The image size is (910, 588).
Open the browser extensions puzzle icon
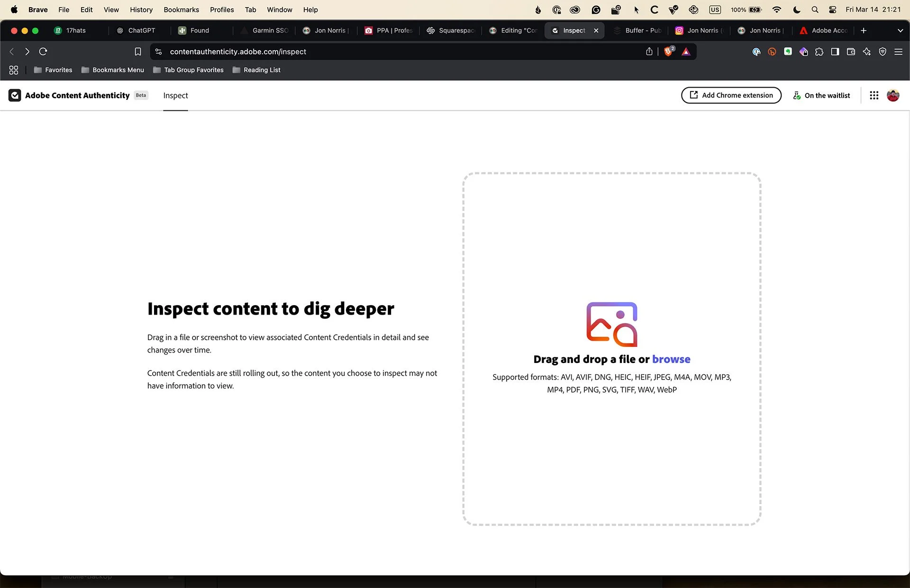tap(819, 52)
